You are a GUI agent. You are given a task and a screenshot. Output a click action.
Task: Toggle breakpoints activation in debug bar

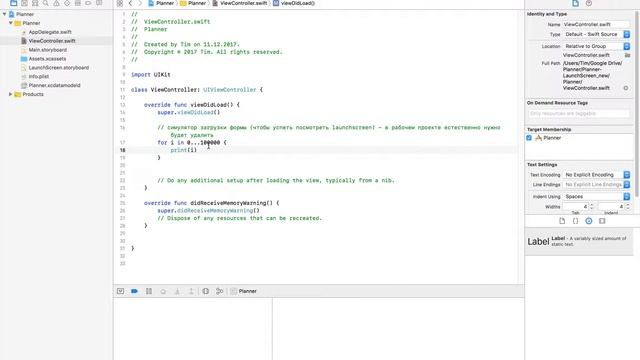(x=134, y=291)
